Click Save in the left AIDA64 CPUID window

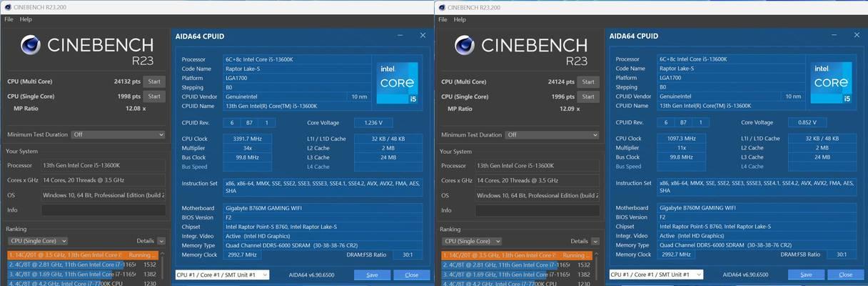point(373,275)
